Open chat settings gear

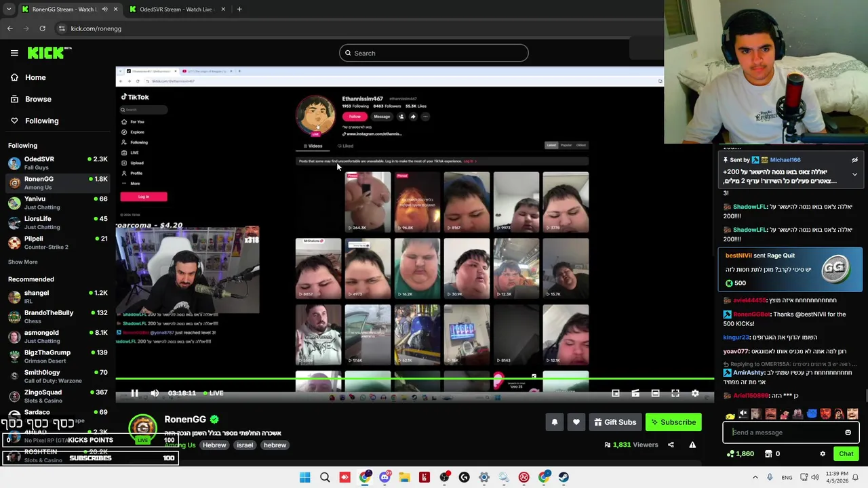pyautogui.click(x=823, y=454)
